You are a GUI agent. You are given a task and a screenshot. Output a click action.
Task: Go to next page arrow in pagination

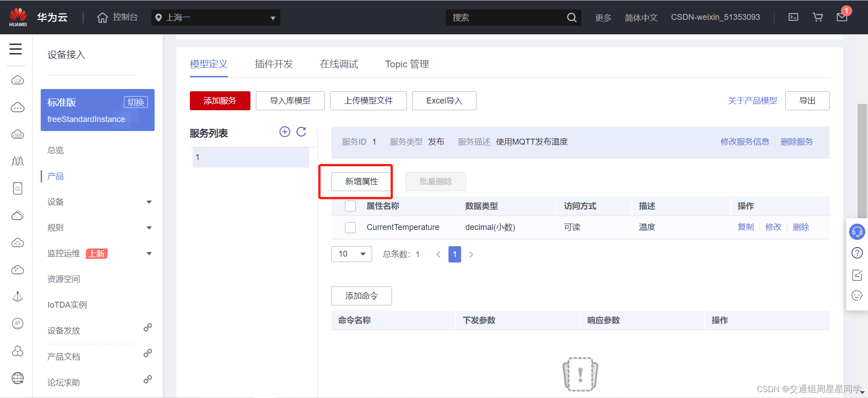[x=471, y=254]
